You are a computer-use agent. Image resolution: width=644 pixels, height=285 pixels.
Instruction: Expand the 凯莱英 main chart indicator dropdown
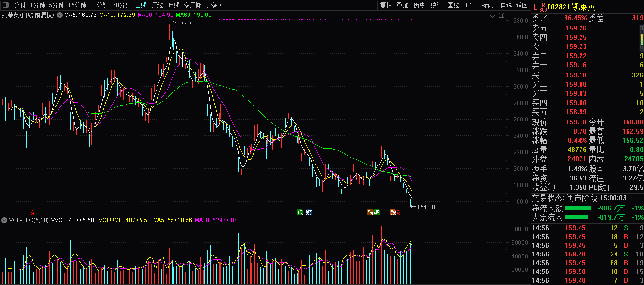60,15
